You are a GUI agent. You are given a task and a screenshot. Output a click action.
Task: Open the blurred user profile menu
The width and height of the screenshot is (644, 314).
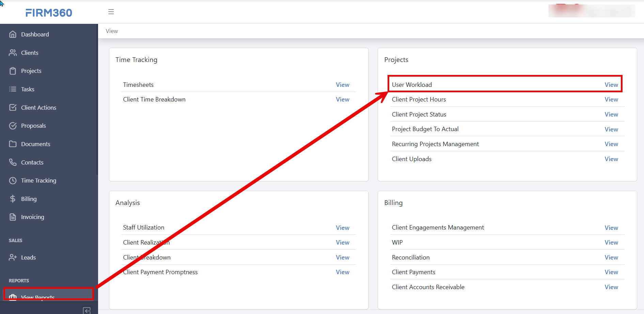592,11
